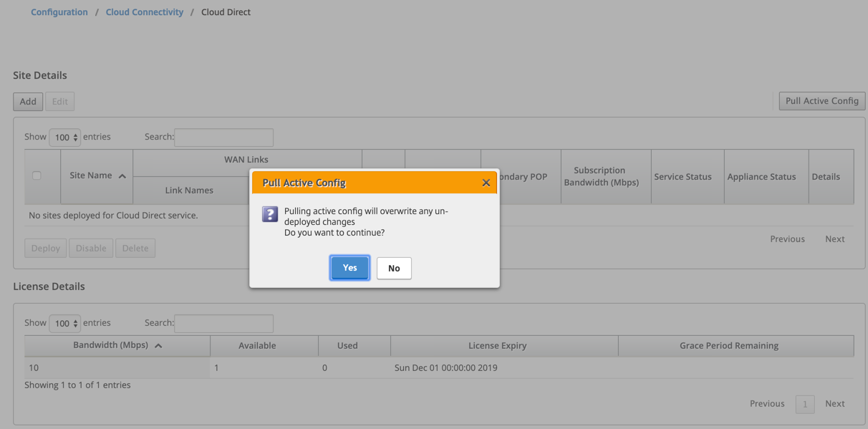Click the Cloud Direct breadcrumb text
This screenshot has height=429, width=868.
(x=226, y=12)
